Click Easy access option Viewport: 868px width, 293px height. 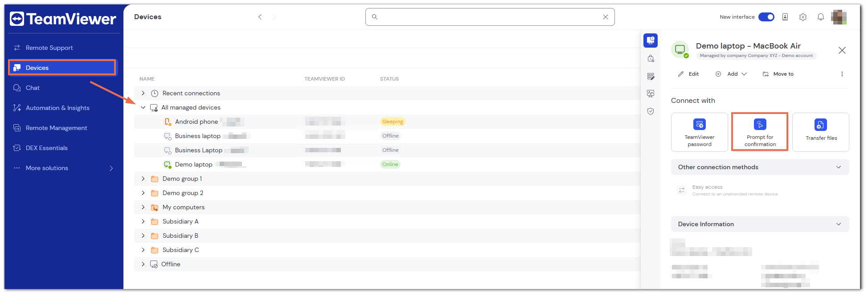coord(728,191)
